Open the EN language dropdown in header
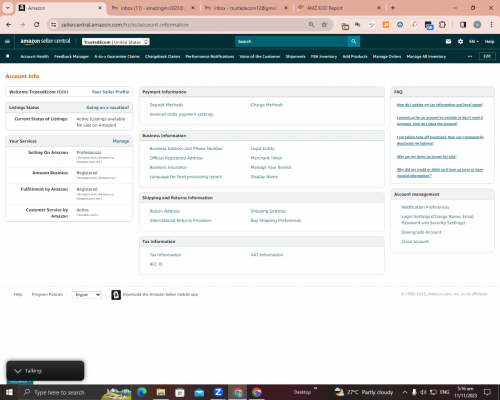 pyautogui.click(x=474, y=42)
